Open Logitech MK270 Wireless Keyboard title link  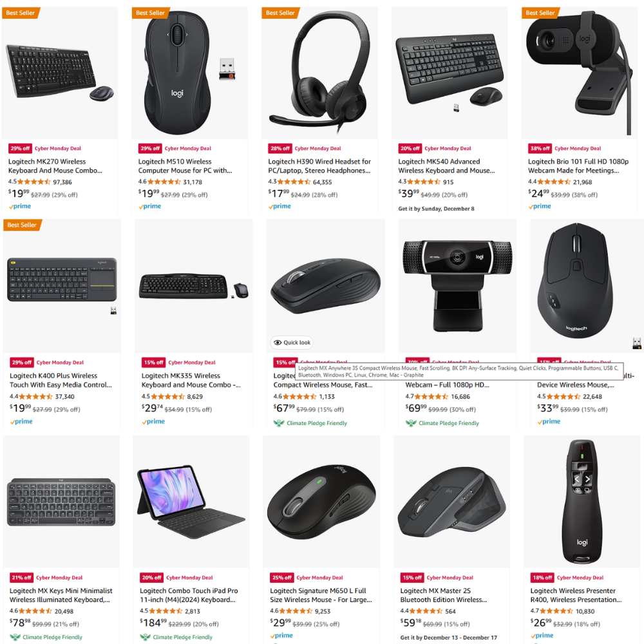click(x=55, y=166)
